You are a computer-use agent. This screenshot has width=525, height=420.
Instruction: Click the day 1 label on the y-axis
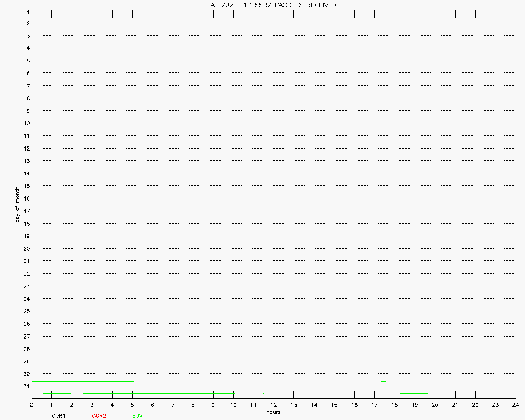tap(27, 11)
